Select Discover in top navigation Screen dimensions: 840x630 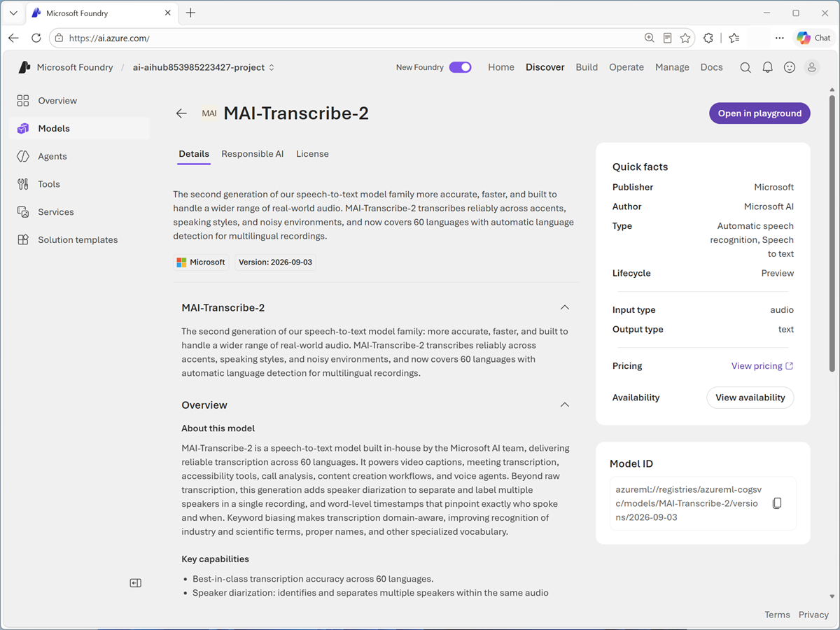pyautogui.click(x=545, y=67)
